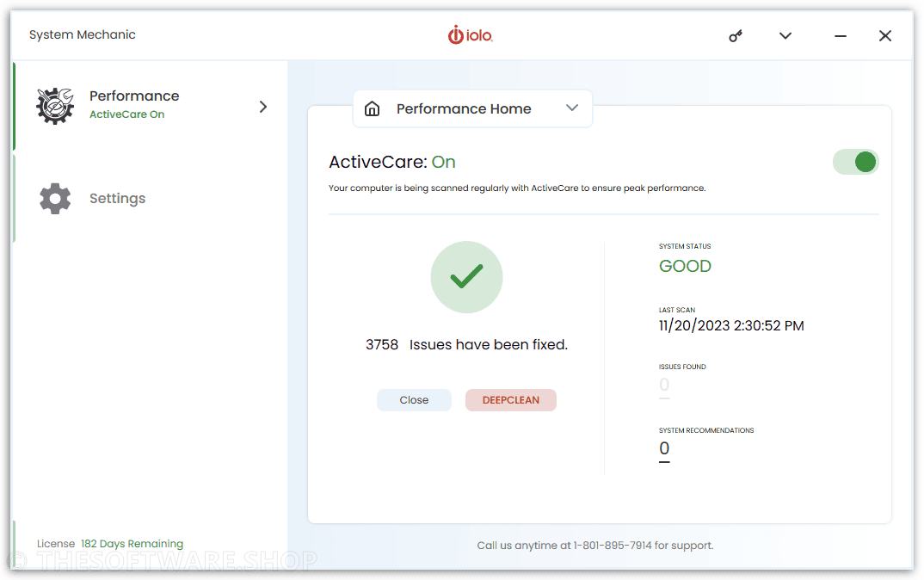Toggle ActiveCare switch off
924x580 pixels.
click(856, 162)
